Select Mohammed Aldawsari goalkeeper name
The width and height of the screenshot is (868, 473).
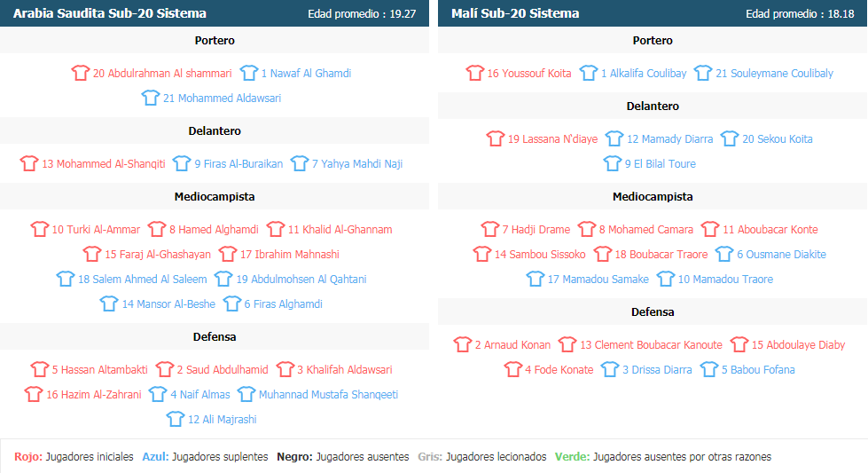(222, 98)
